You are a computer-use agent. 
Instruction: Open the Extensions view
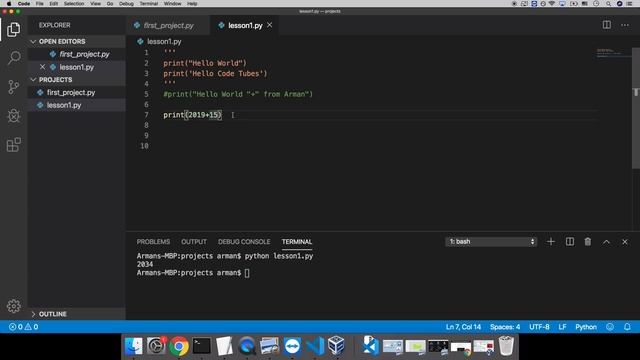[13, 144]
